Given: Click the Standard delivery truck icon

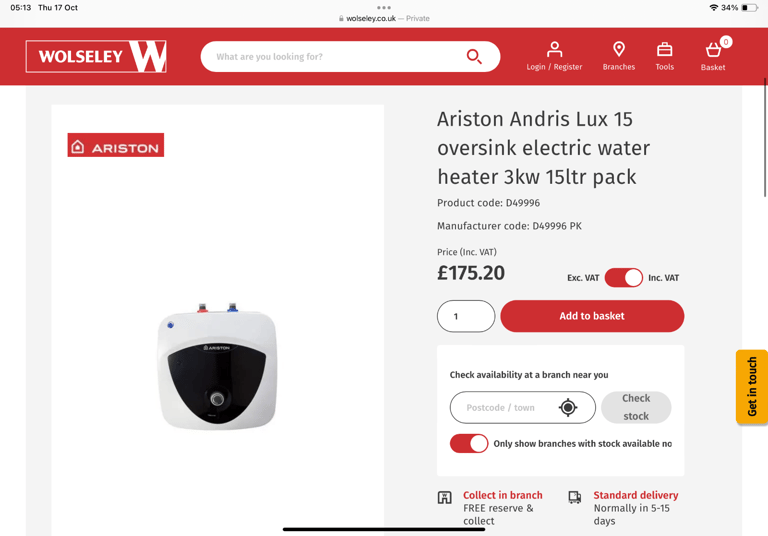Looking at the screenshot, I should pos(575,498).
